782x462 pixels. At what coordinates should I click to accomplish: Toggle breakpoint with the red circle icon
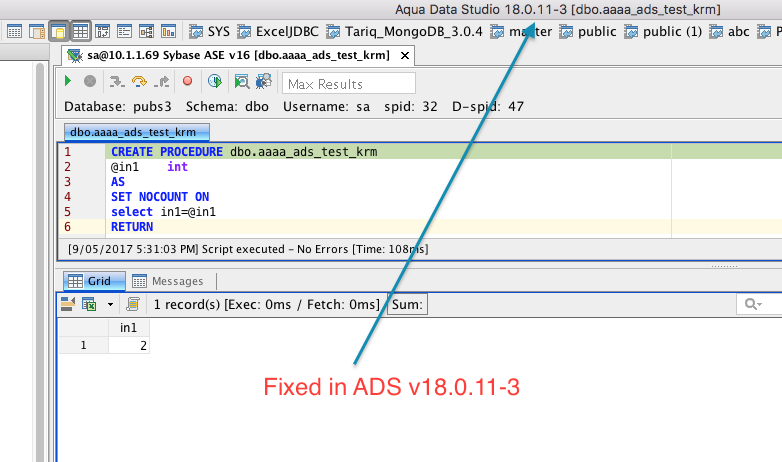click(188, 81)
